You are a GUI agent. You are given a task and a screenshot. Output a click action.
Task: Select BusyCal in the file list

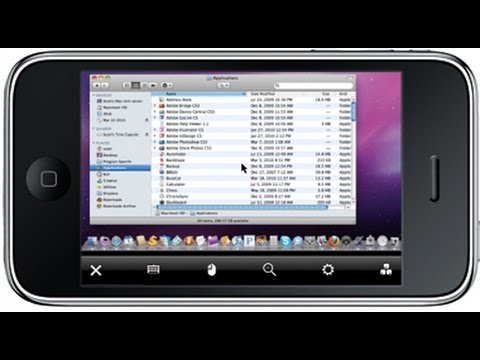tap(252, 178)
